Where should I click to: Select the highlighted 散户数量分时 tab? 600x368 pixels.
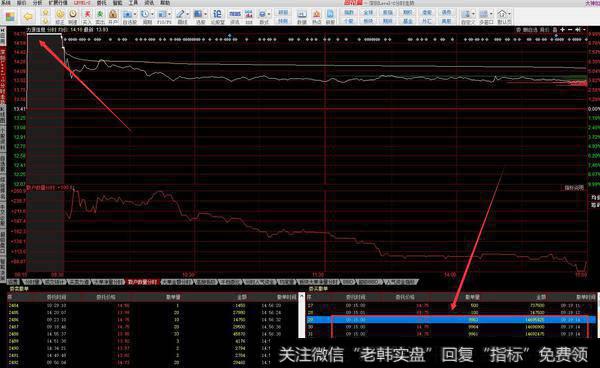(x=142, y=282)
